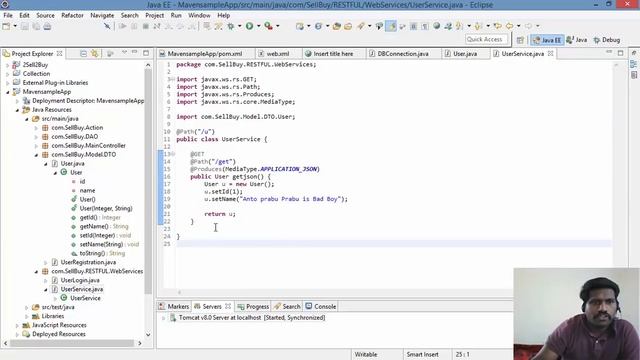
Task: Open Project Explorer View Menu arrow
Action: click(x=124, y=53)
